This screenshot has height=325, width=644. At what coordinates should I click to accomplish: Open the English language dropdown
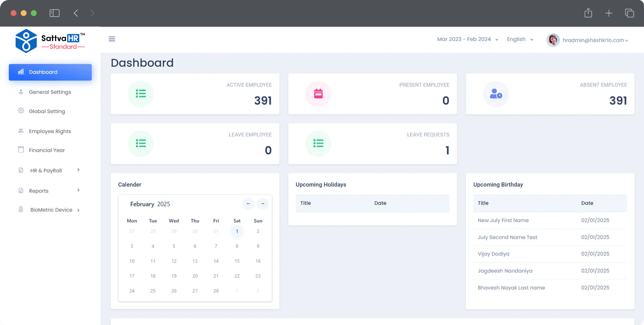click(x=520, y=39)
